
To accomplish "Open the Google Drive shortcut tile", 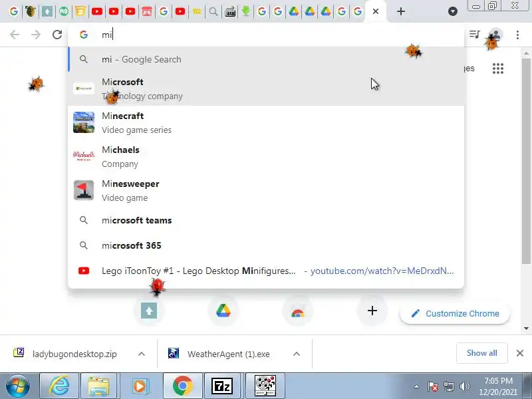I will coord(223,311).
